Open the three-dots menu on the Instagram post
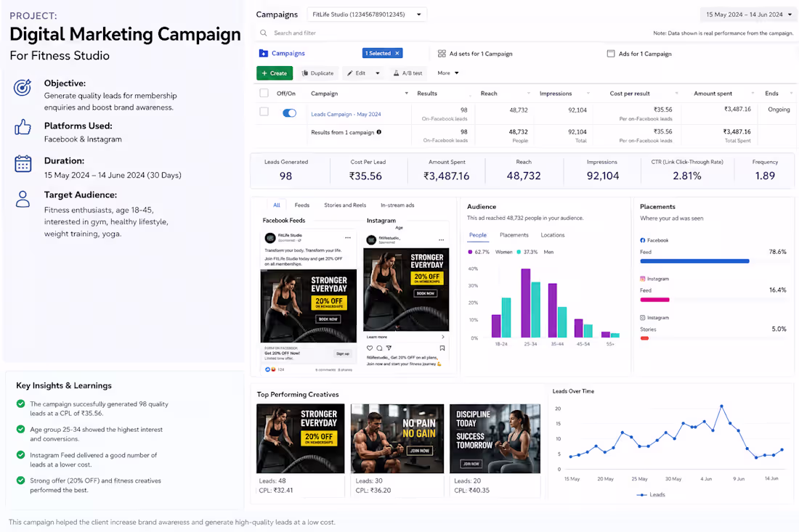799x532 pixels. (x=442, y=240)
